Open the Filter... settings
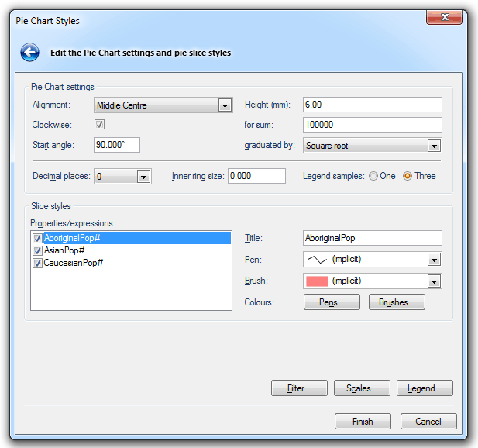The width and height of the screenshot is (478, 448). (x=299, y=388)
